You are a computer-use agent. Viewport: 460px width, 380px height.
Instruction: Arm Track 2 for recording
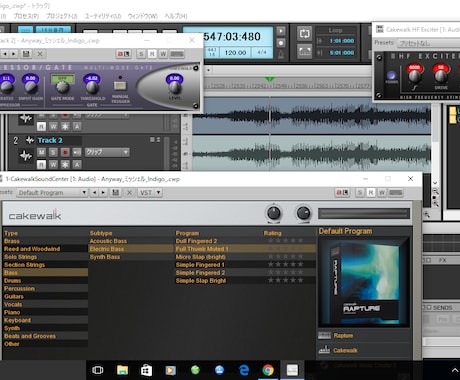65,152
